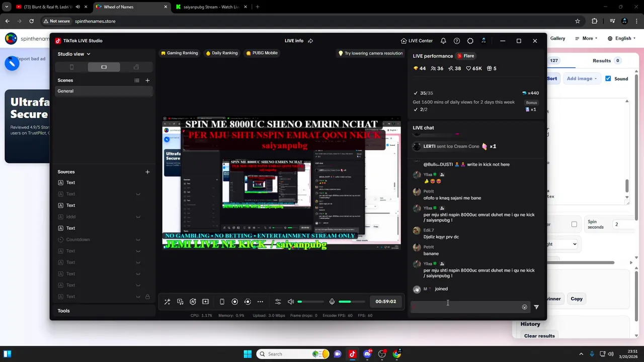Open the scenes list view icon
Screen dimensions: 644x362
(x=137, y=80)
